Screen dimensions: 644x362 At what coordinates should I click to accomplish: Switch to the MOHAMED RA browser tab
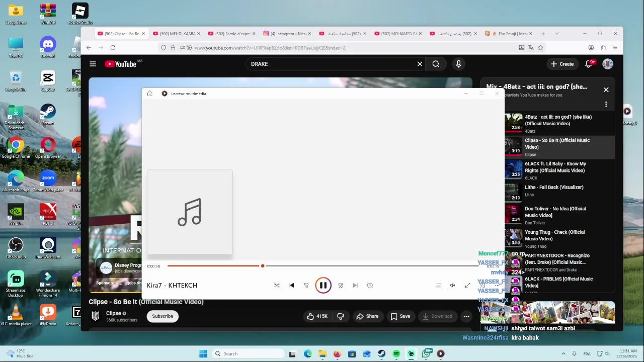(x=398, y=34)
